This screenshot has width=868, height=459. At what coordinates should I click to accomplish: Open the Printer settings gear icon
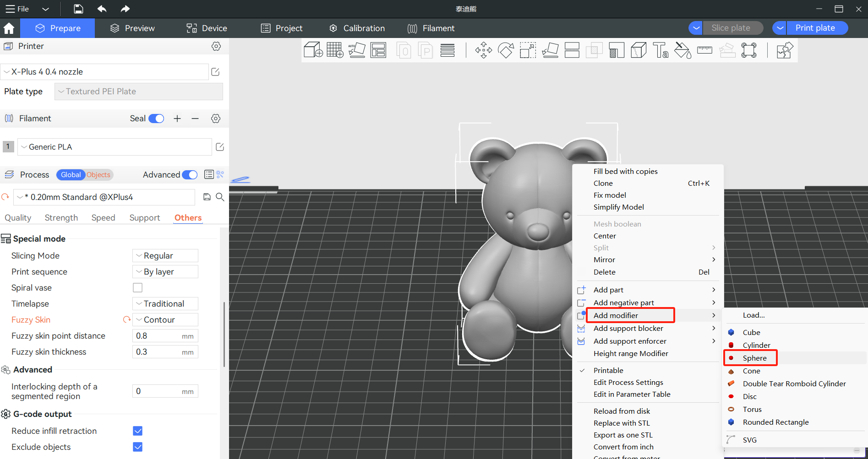point(216,46)
